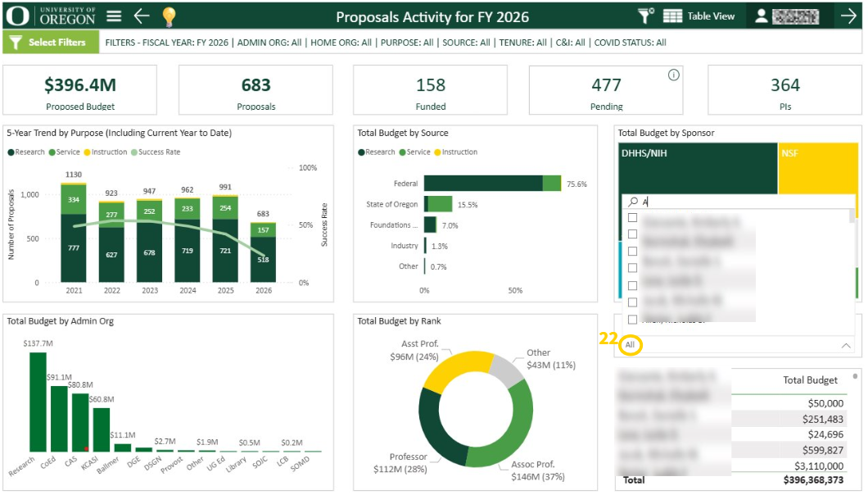Select the Foundations 7.0% bar
Viewport: 868px width, 495px height.
pyautogui.click(x=430, y=225)
